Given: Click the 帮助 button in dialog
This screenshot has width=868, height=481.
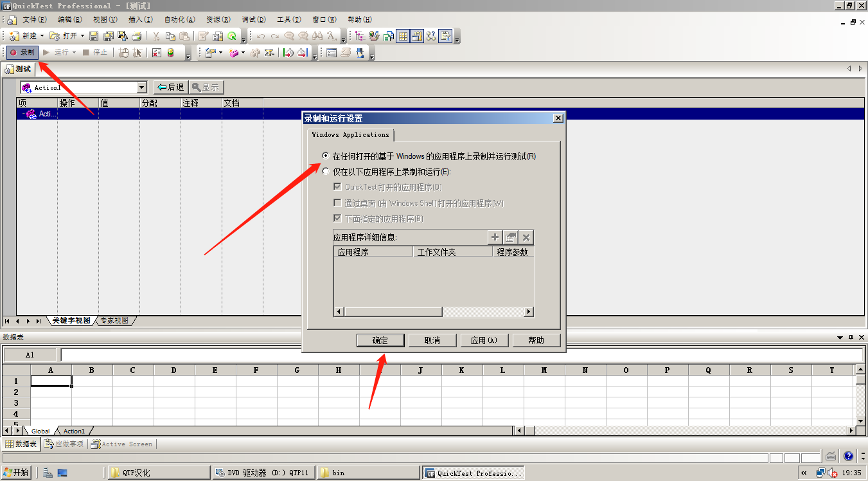Looking at the screenshot, I should (536, 340).
